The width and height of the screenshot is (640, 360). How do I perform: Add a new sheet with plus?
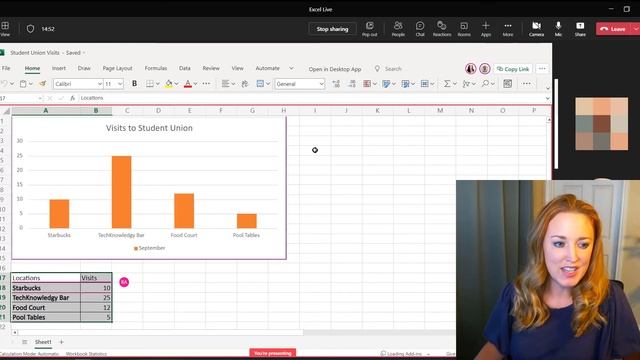tap(61, 342)
